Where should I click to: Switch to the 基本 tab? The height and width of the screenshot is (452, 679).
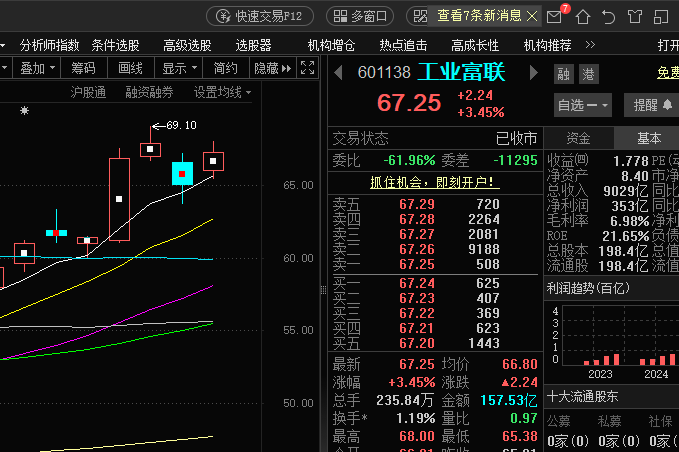(649, 139)
